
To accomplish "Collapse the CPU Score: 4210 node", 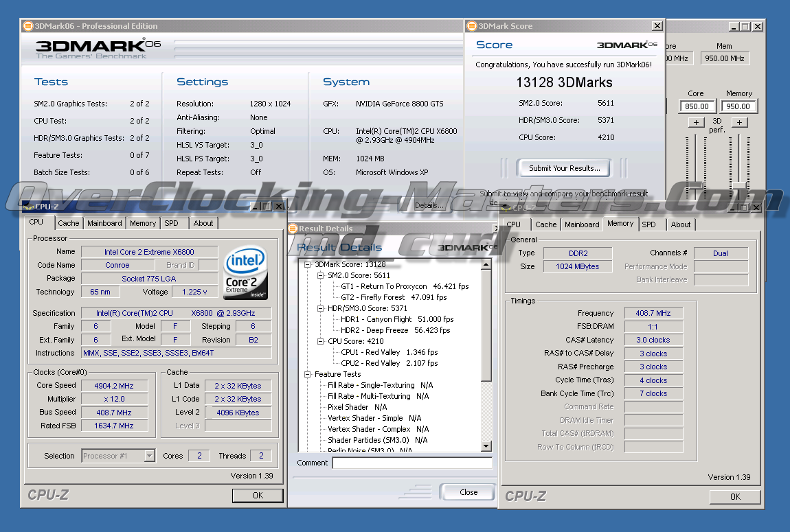I will pyautogui.click(x=320, y=341).
